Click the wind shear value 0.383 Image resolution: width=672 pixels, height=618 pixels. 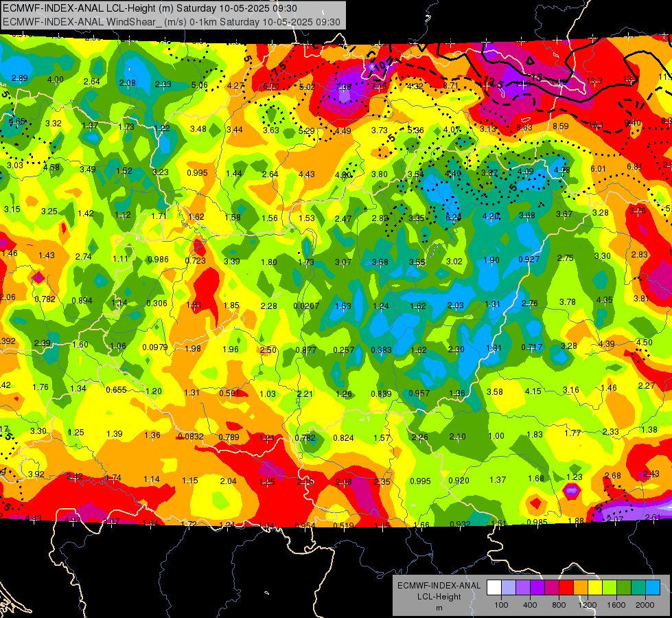pos(382,350)
